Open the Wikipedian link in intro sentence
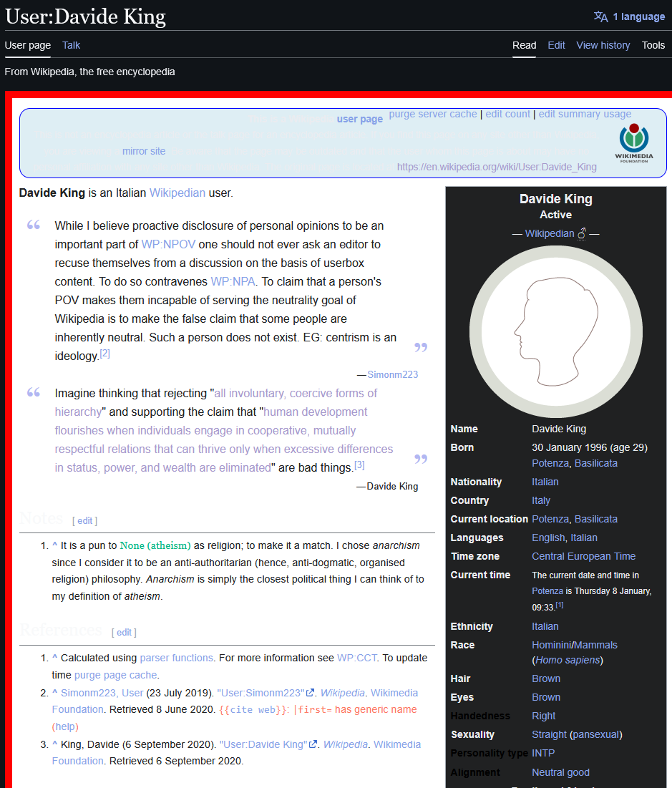The width and height of the screenshot is (672, 788). 177,193
